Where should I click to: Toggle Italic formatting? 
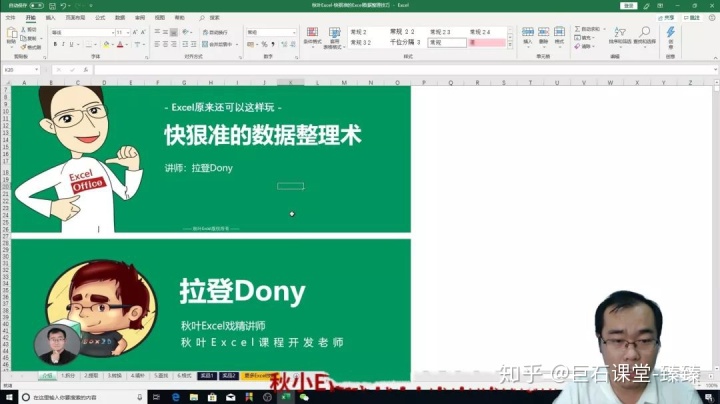tap(63, 45)
